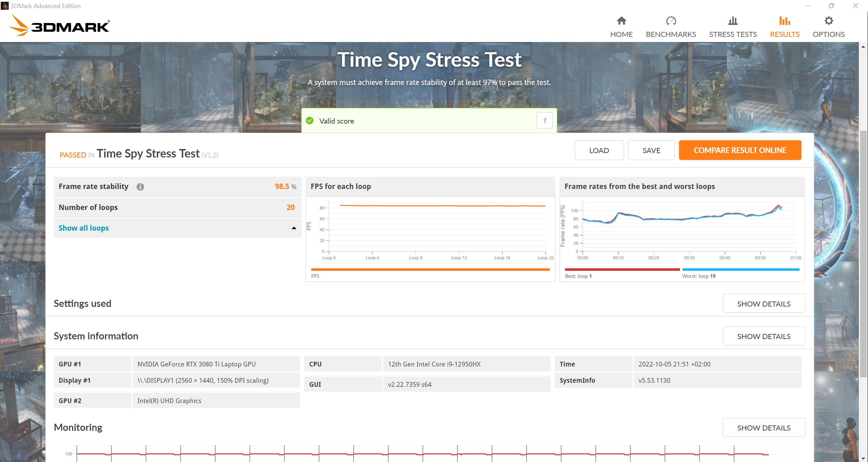
Task: Minimize the 3DMark window
Action: point(808,6)
